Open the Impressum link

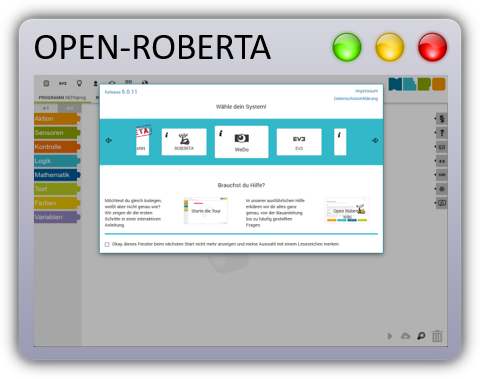pyautogui.click(x=366, y=91)
